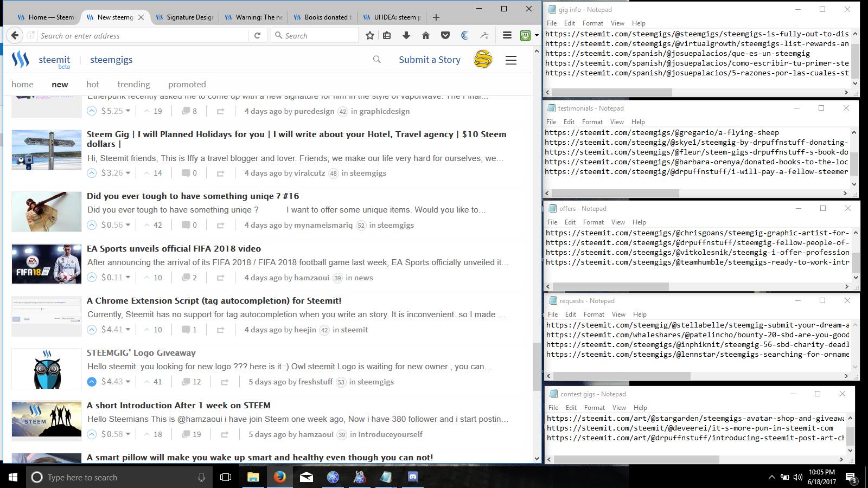868x488 pixels.
Task: Open comments on hamzaoui introduction post with 19 replies
Action: (x=191, y=434)
